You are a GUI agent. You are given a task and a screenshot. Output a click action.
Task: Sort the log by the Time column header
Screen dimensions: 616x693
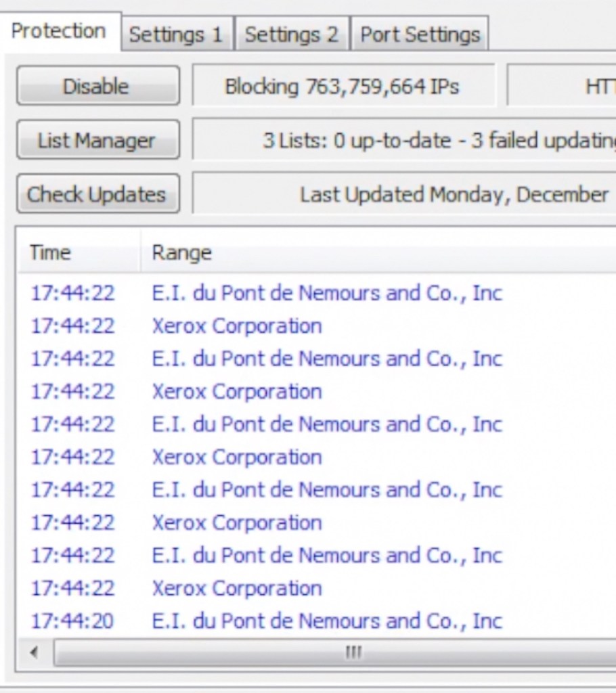74,252
